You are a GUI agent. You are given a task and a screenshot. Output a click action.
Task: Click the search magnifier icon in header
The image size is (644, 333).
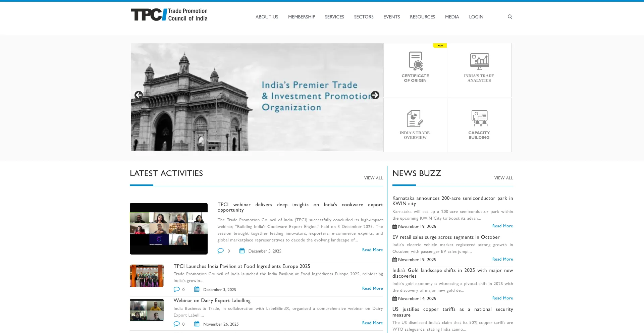510,17
